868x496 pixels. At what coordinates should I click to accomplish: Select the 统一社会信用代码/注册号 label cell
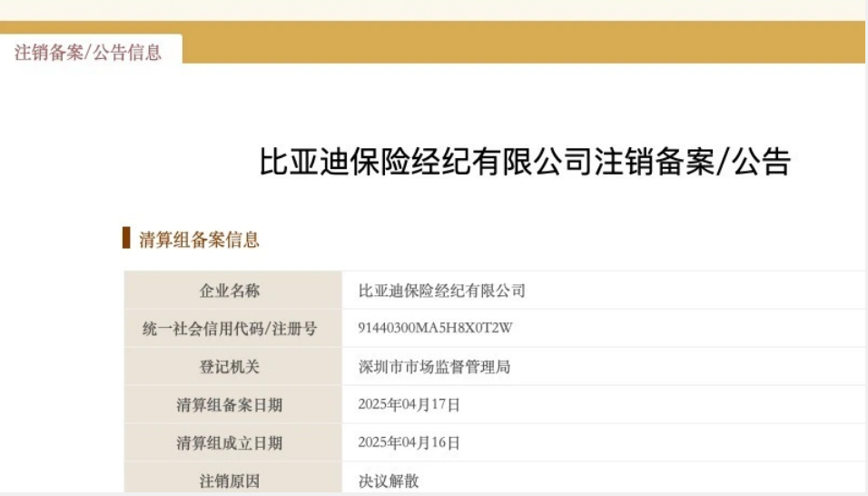click(x=233, y=328)
